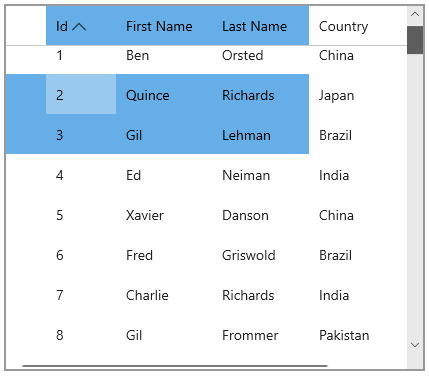Click the row header of row 3
This screenshot has height=376, width=429.
pos(26,134)
